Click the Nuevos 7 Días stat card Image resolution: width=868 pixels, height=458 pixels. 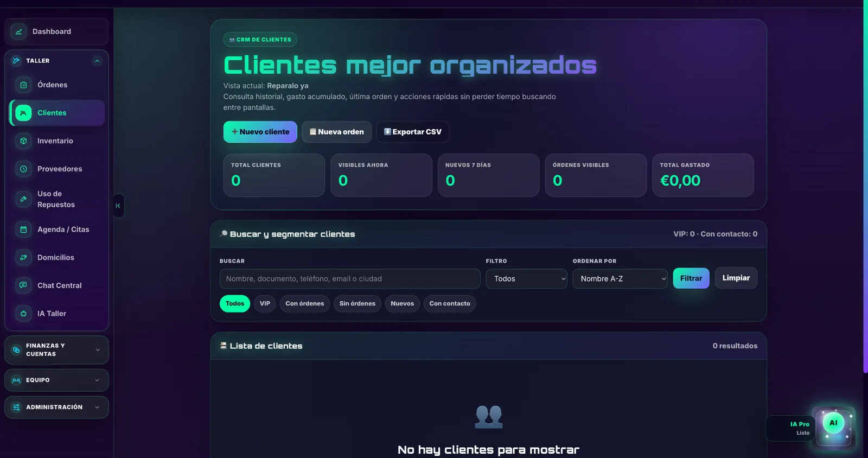point(489,175)
